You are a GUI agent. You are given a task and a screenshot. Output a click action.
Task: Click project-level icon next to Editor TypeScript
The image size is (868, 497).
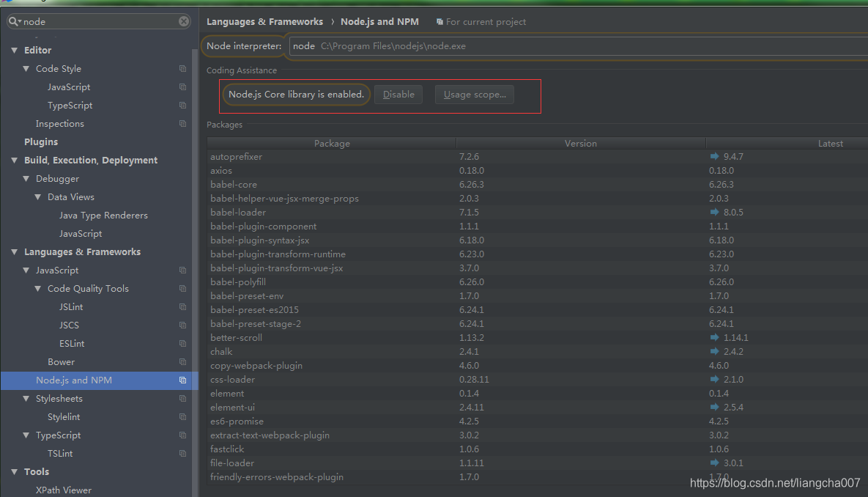click(x=182, y=106)
